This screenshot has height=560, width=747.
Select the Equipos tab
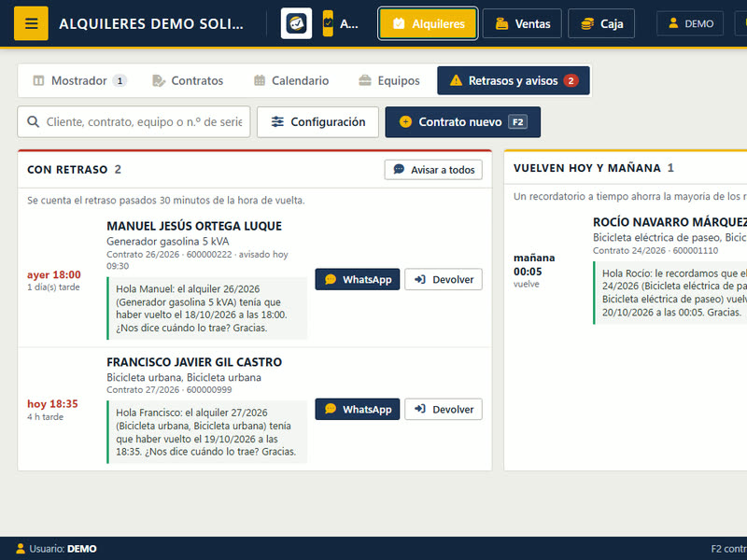tap(388, 80)
